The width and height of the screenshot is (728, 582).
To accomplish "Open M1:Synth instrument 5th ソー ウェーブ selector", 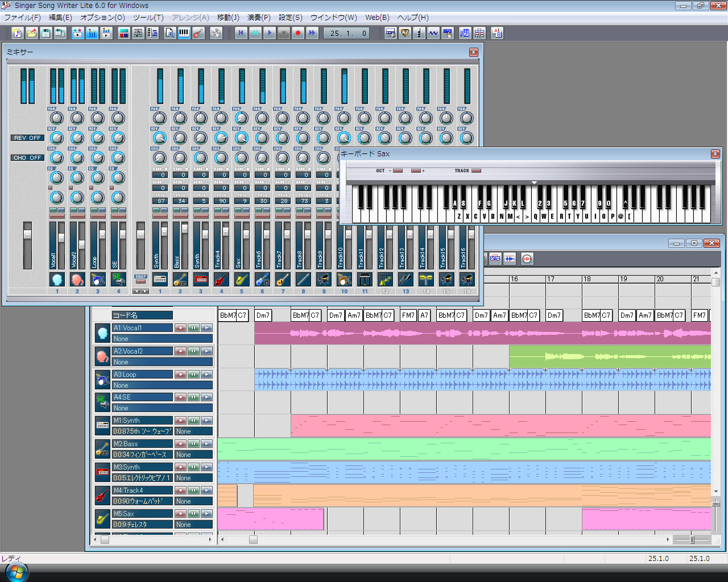I will pos(142,431).
